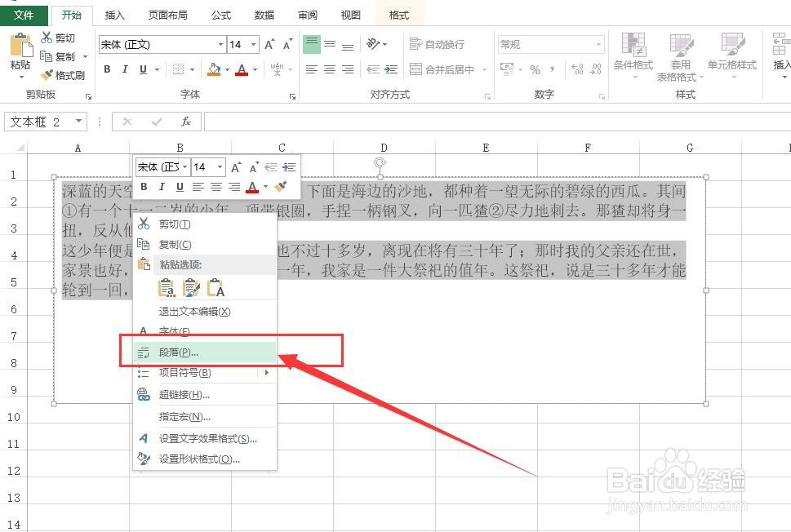Increase indent in the ribbon alignment group
Screen dimensions: 791x532
coord(391,69)
